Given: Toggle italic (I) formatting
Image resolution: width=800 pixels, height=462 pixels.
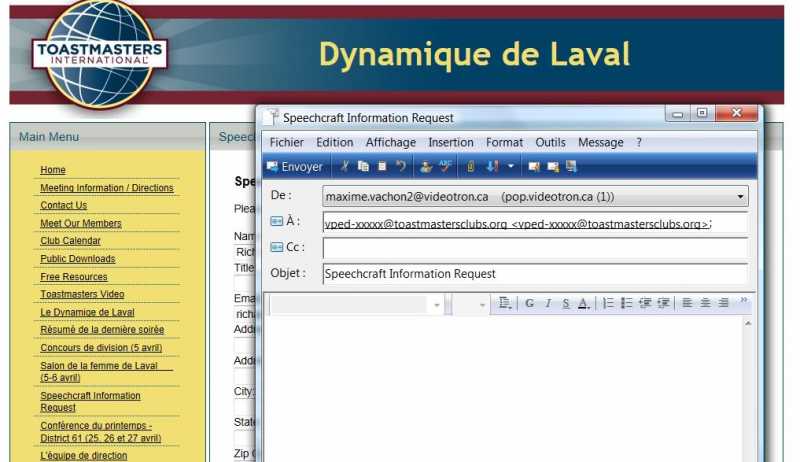Looking at the screenshot, I should tap(548, 303).
